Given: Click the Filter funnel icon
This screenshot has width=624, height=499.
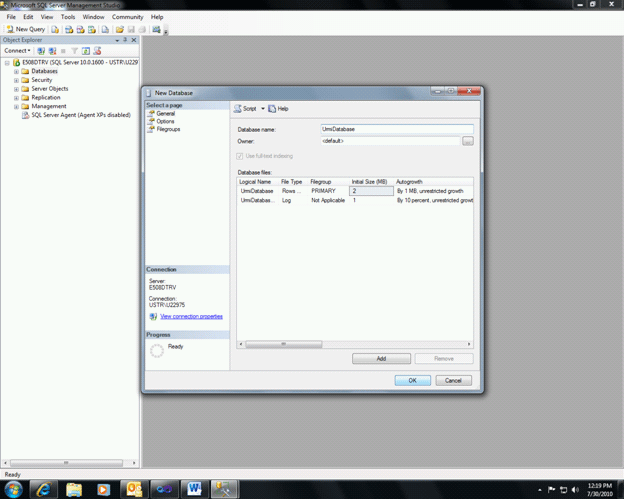Looking at the screenshot, I should click(x=74, y=51).
